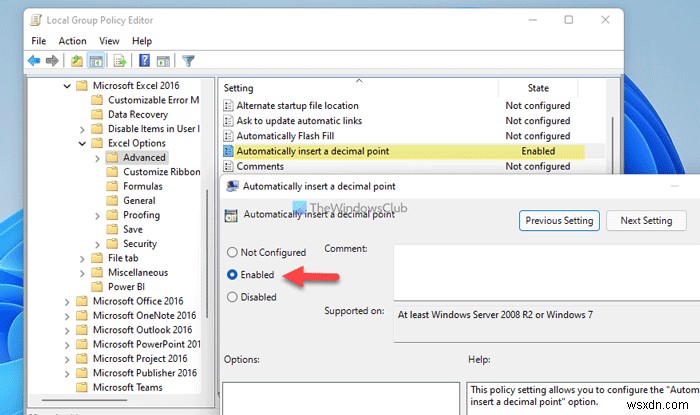Open the View menu
Image resolution: width=700 pixels, height=415 pixels.
[109, 41]
